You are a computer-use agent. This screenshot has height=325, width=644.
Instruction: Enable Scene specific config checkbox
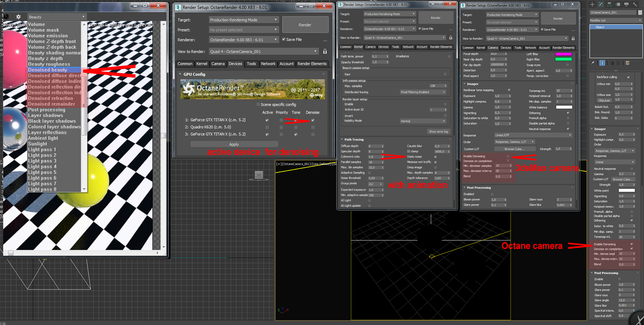258,105
